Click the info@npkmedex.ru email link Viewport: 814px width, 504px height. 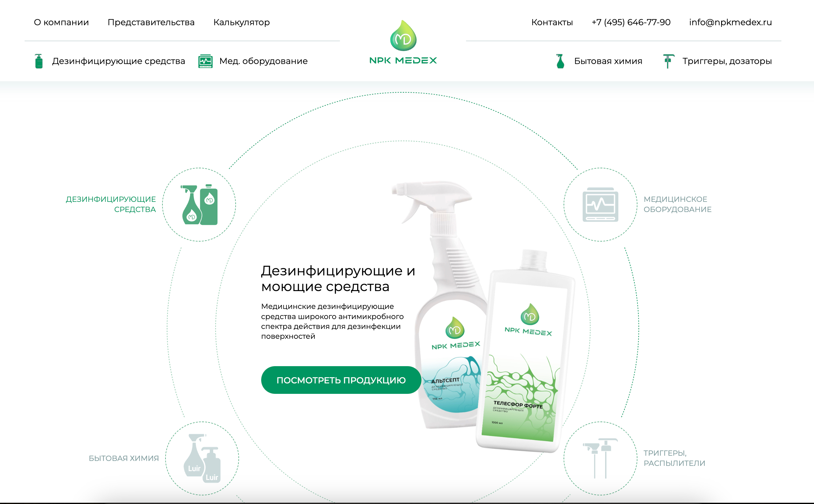[x=730, y=22]
